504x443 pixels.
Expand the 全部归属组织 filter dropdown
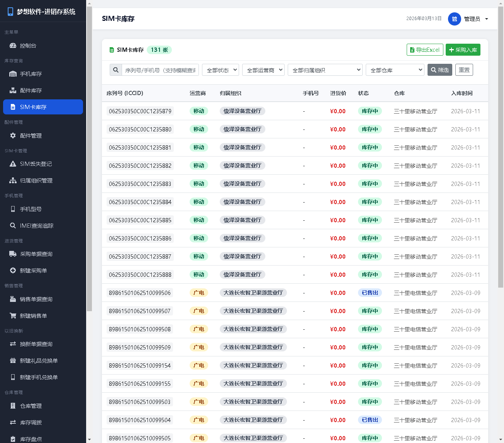coord(325,70)
